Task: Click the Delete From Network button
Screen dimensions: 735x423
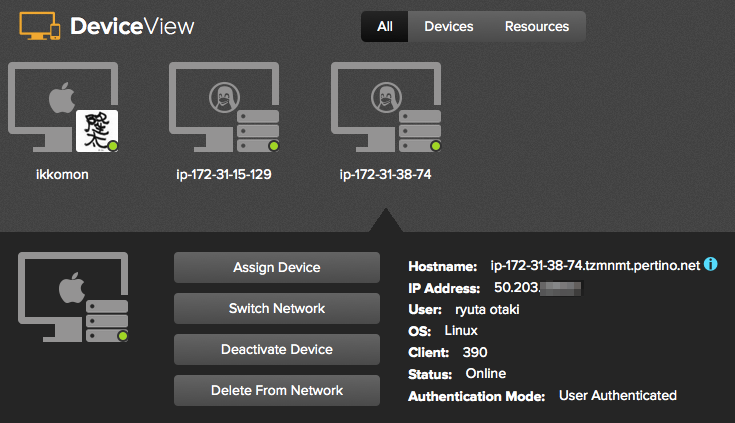Action: pyautogui.click(x=277, y=390)
